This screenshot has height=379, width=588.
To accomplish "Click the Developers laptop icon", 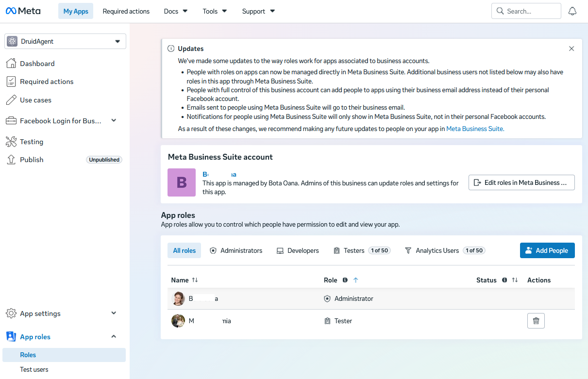I will [280, 251].
